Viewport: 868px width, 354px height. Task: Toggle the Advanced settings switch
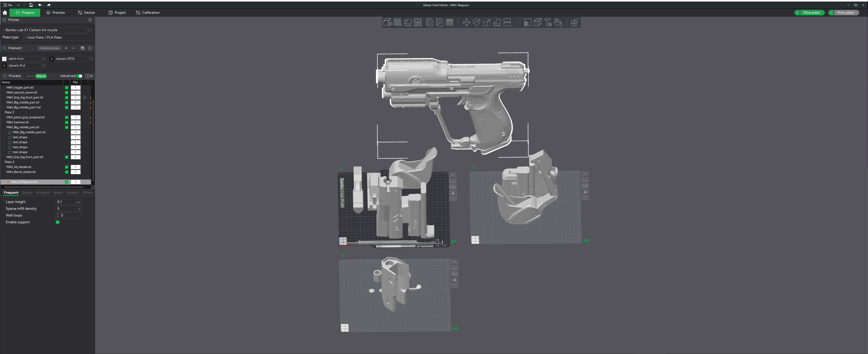coord(80,76)
